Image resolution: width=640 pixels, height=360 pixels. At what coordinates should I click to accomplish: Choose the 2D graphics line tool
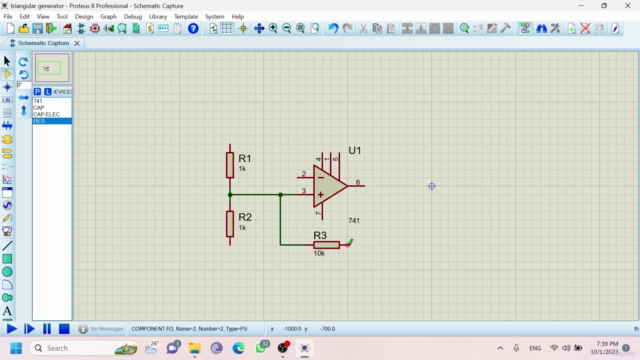(7, 245)
